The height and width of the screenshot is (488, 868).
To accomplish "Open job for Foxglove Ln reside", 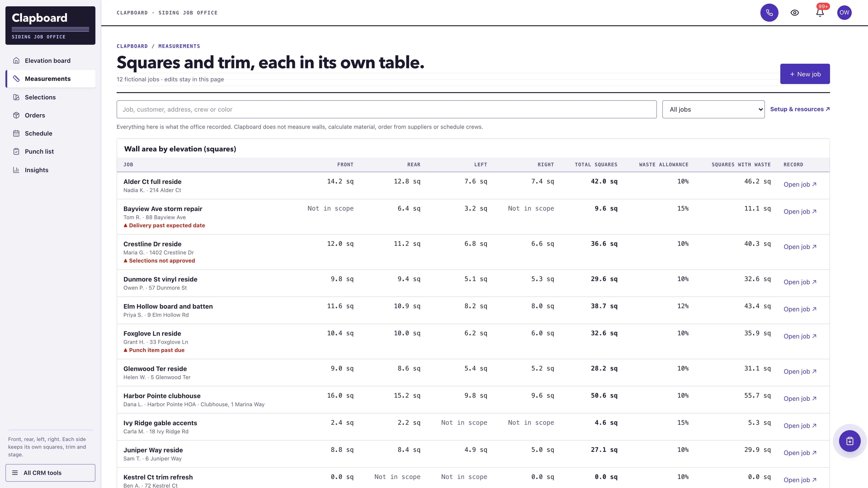I will point(800,336).
